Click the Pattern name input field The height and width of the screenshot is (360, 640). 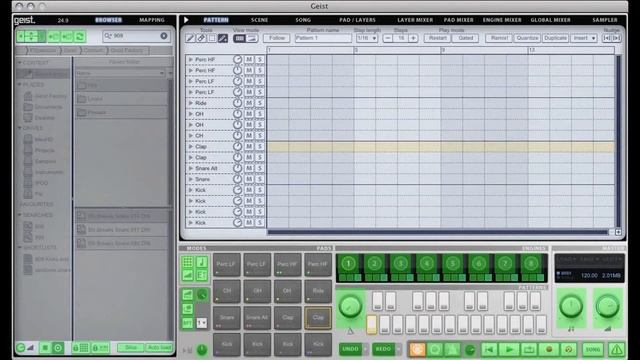click(x=323, y=38)
